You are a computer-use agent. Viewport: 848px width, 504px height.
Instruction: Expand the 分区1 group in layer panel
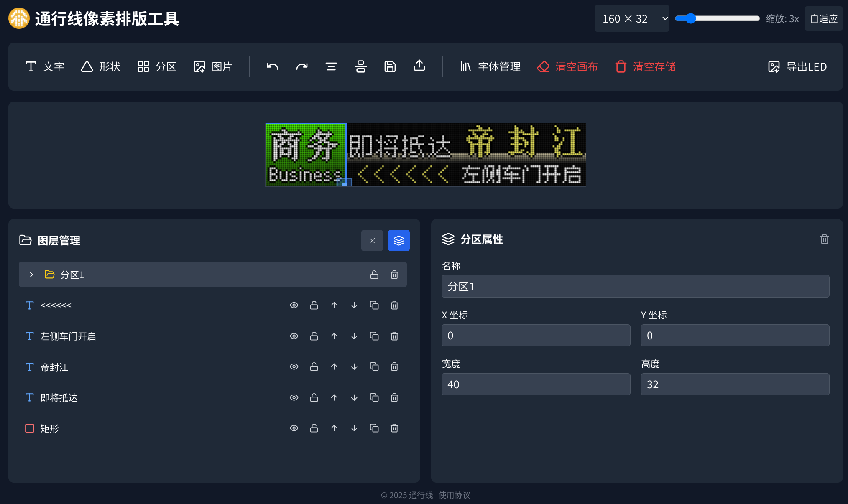pyautogui.click(x=31, y=275)
